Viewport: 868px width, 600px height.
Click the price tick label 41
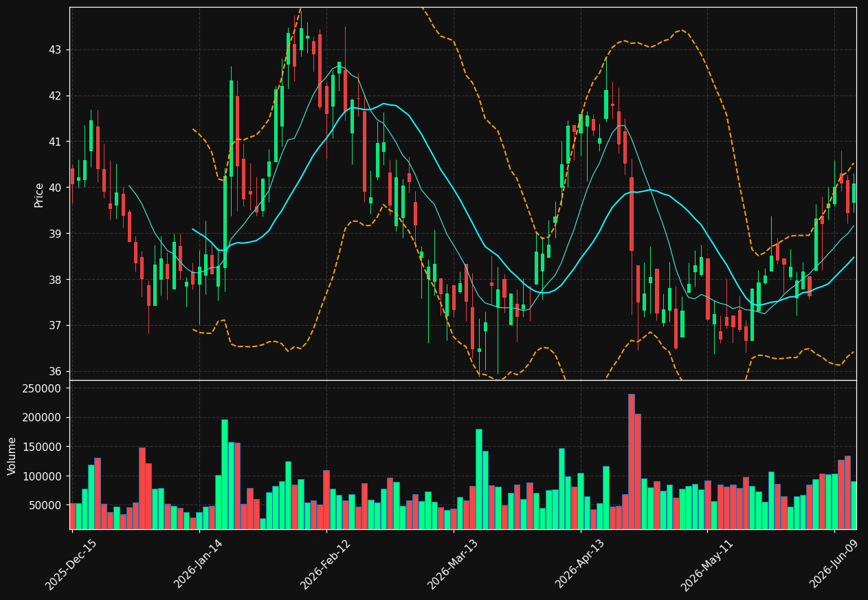[56, 142]
